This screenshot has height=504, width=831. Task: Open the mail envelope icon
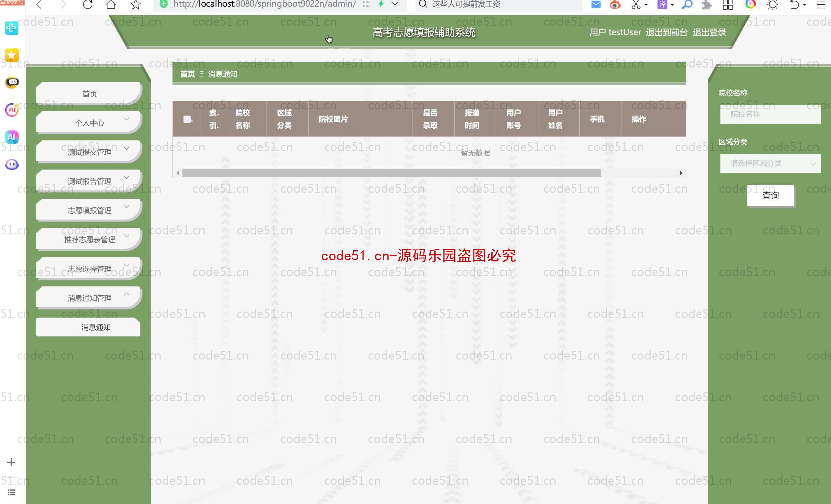[x=596, y=4]
